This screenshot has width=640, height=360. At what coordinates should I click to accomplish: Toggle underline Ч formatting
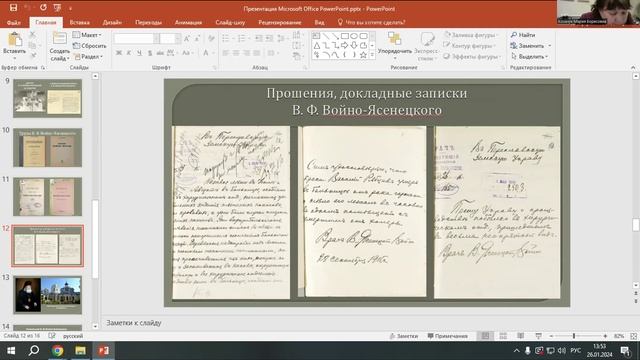139,53
